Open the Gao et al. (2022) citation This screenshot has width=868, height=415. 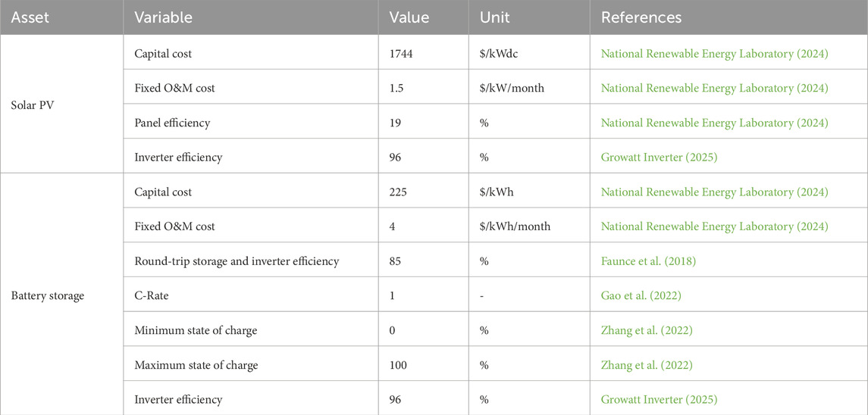point(641,296)
